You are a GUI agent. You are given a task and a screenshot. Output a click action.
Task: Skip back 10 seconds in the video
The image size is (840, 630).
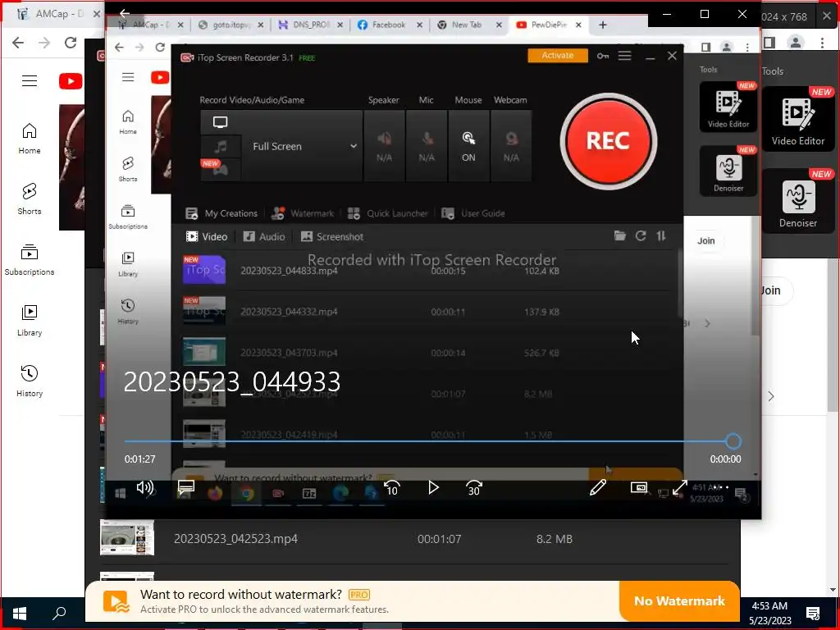(x=391, y=487)
